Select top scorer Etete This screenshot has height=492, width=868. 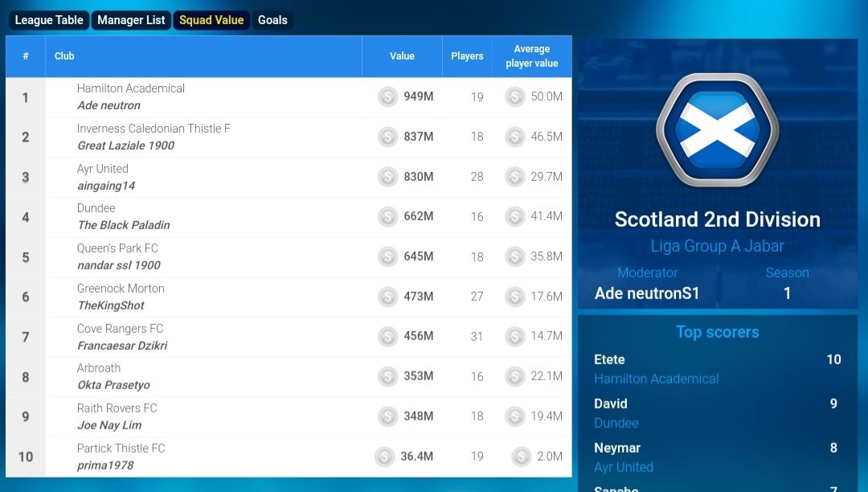coord(609,359)
